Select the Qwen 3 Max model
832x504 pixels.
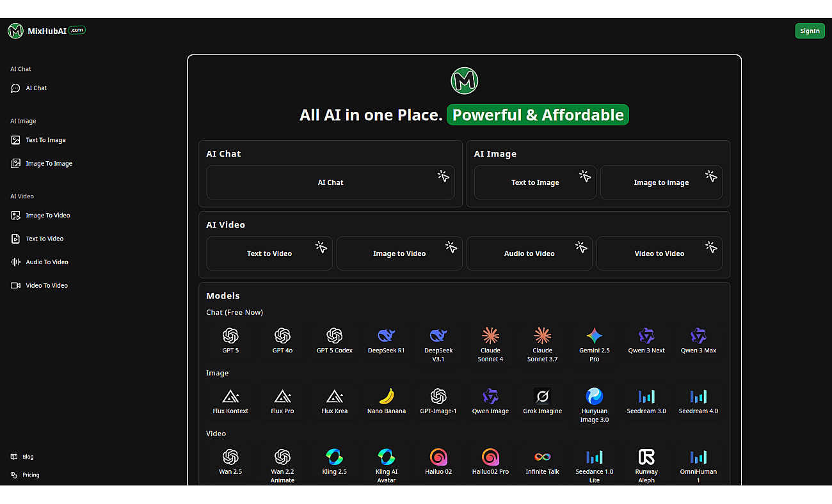(698, 336)
